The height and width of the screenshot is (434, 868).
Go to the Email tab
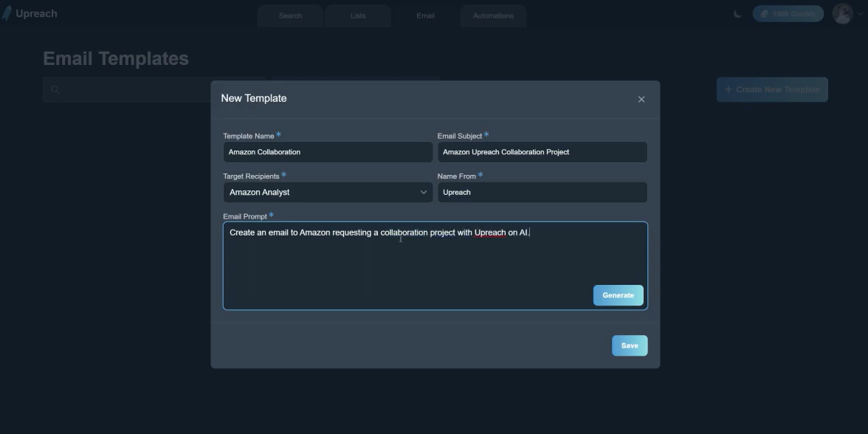tap(425, 15)
